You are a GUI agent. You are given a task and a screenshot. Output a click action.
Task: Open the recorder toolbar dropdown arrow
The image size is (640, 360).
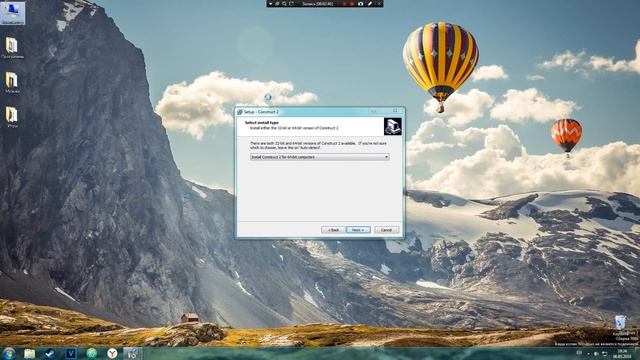coord(271,4)
